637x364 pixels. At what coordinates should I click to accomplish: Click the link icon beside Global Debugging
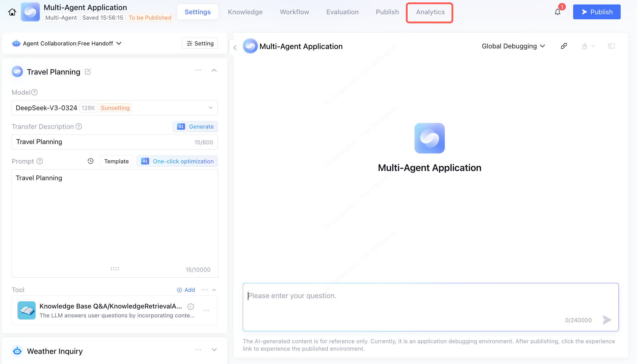point(564,46)
